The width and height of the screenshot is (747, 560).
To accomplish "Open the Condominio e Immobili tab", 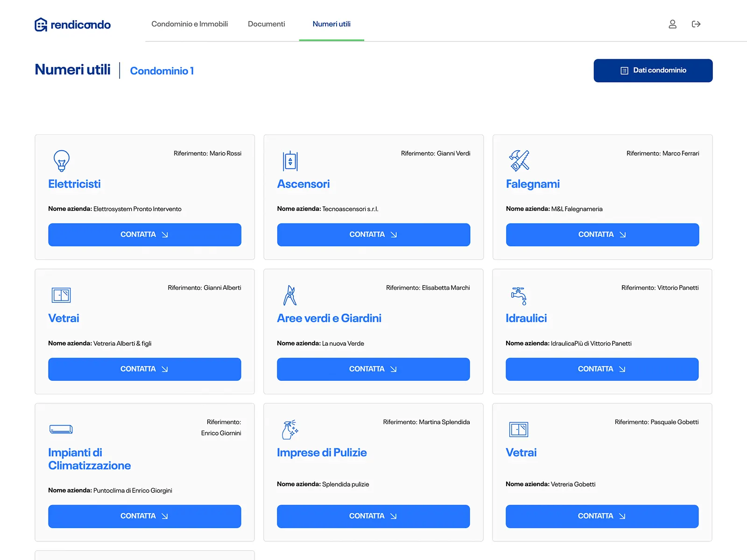I will tap(190, 24).
